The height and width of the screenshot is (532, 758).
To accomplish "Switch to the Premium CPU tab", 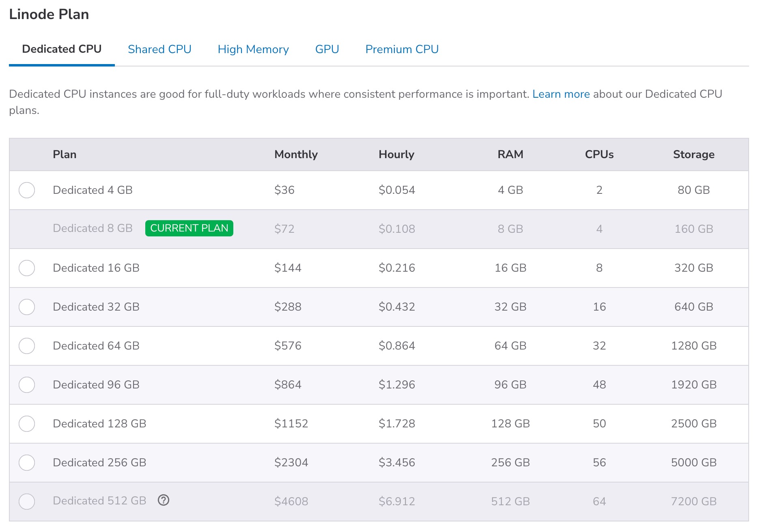I will pos(402,49).
